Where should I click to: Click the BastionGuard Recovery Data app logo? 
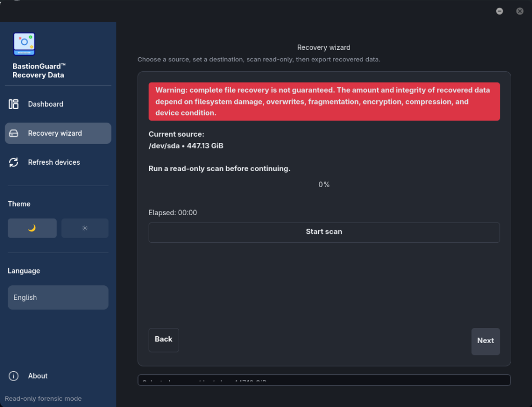tap(24, 44)
